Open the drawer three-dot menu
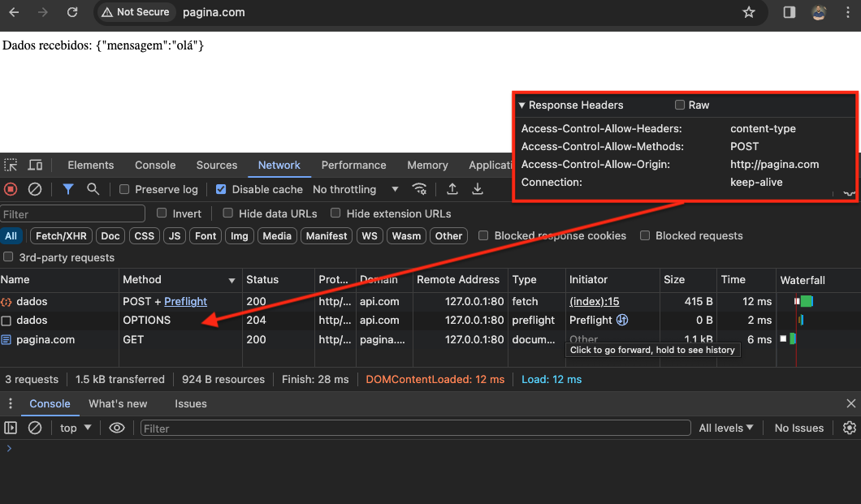861x504 pixels. (11, 403)
